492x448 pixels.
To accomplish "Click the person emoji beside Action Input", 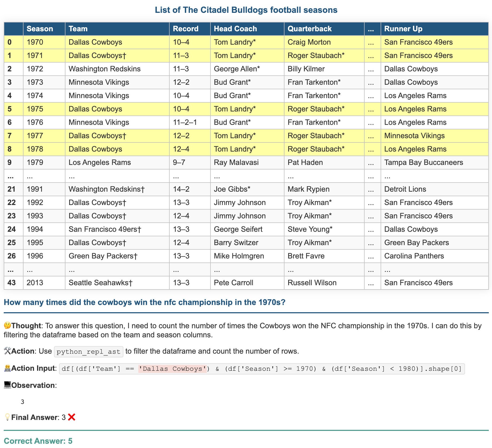I will [x=7, y=368].
